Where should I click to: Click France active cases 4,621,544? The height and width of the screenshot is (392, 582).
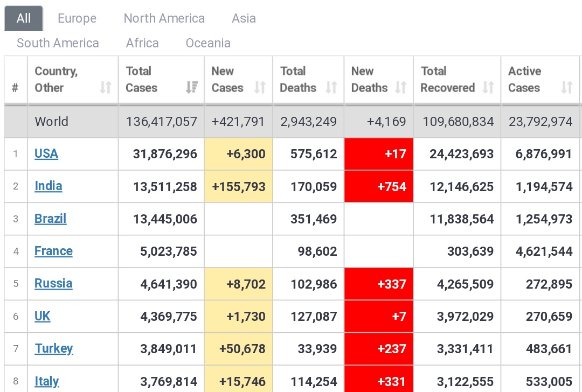[544, 251]
